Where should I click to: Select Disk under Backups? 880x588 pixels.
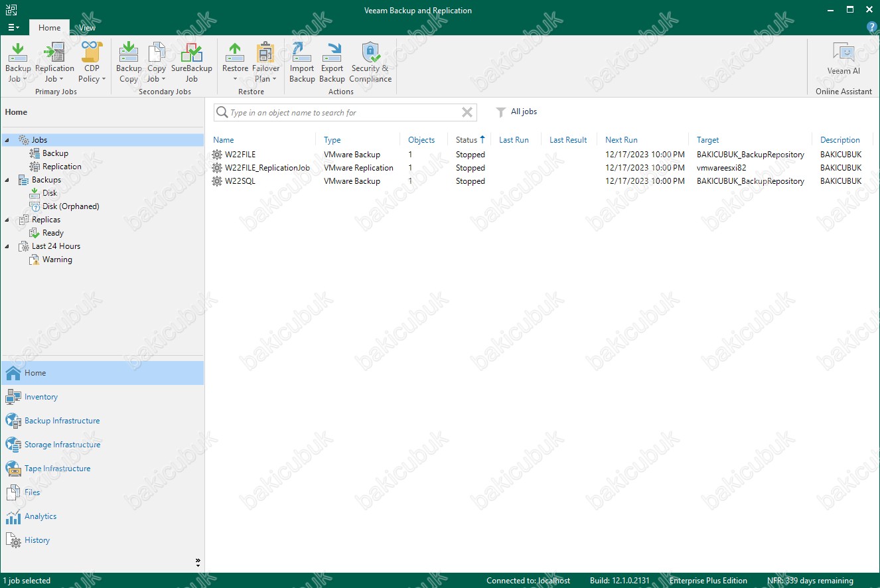(50, 193)
